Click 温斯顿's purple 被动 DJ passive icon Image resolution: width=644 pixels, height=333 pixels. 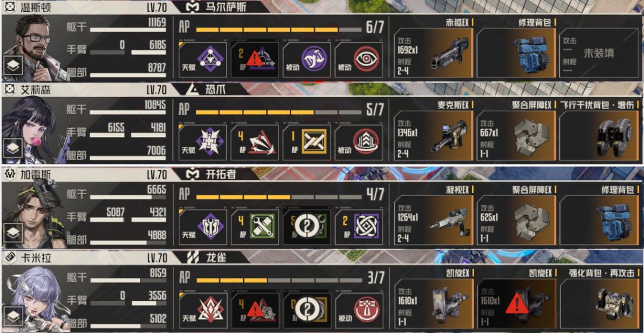click(x=307, y=58)
